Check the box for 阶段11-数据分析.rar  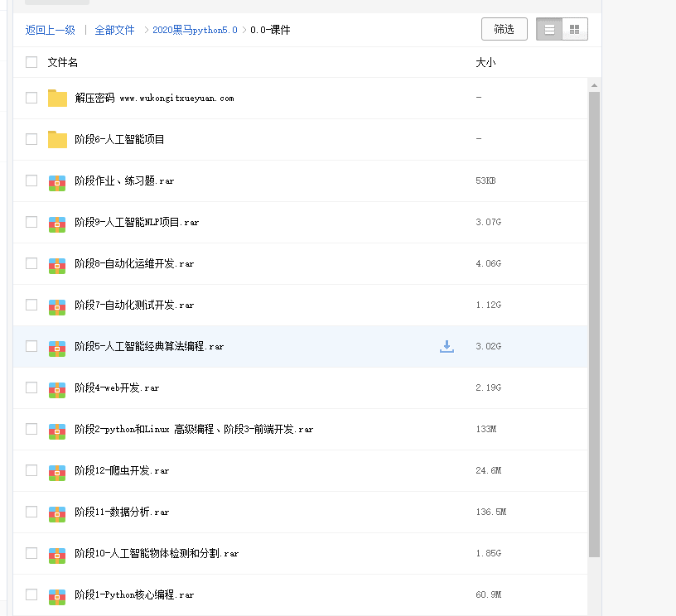point(31,512)
